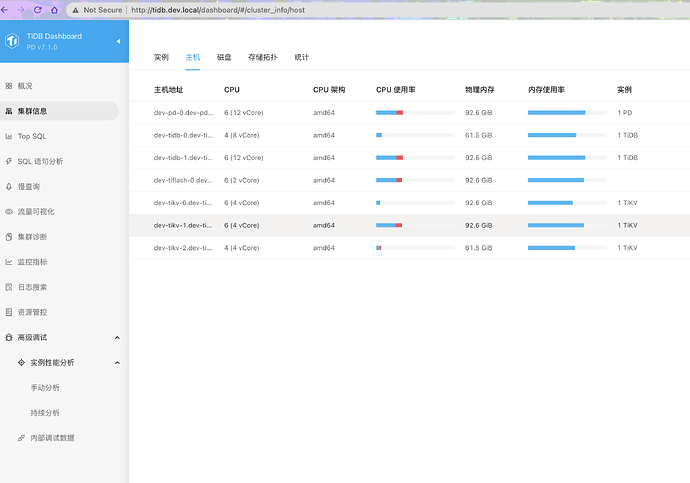Click the 内存使用率 column header
Image resolution: width=690 pixels, height=483 pixels.
546,90
